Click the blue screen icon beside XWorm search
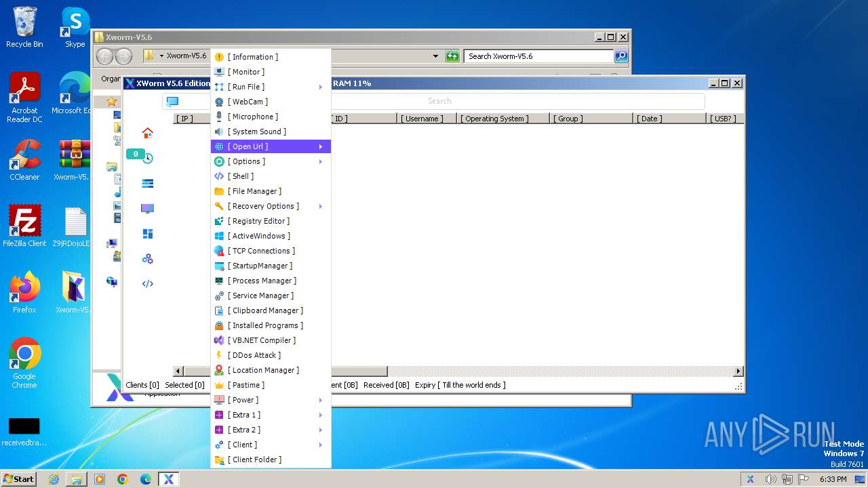This screenshot has height=488, width=868. coord(172,101)
